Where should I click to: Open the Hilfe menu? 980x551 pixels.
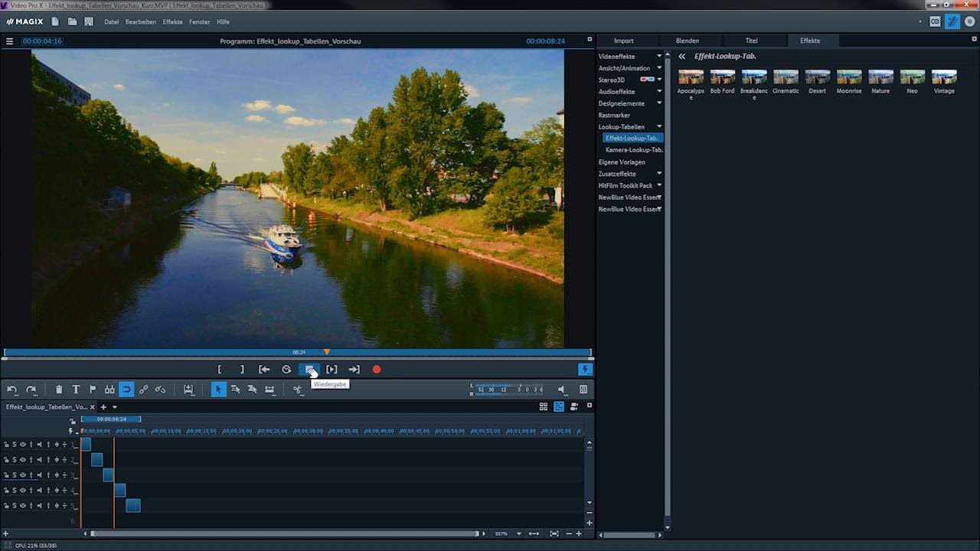(223, 22)
